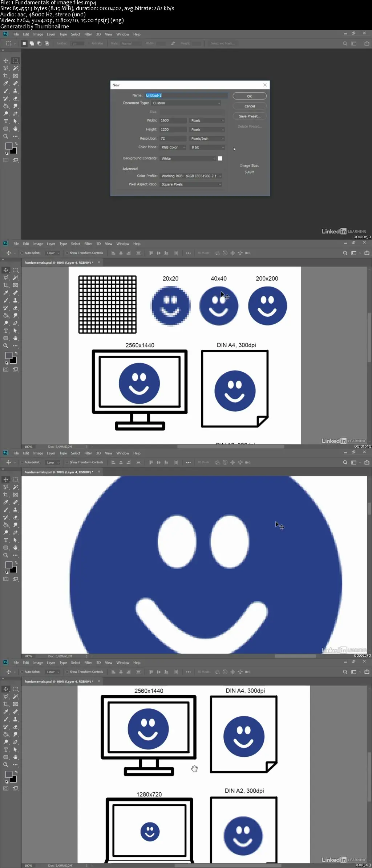Toggle Quick Mask icon in the New dialog frame
Viewport: 372px width, 868px height.
pos(6,160)
